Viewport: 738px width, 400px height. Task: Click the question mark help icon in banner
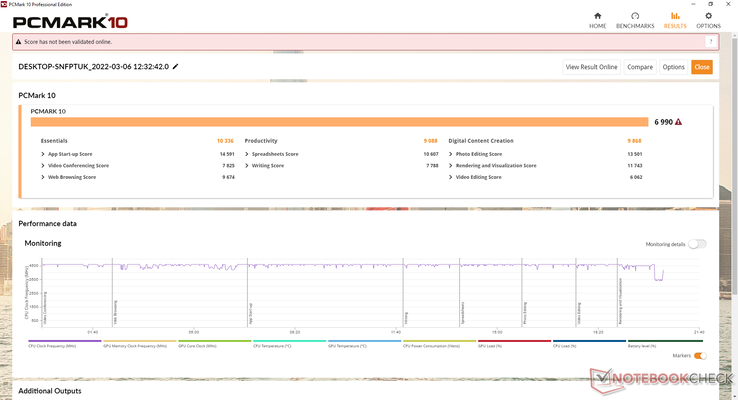click(x=711, y=42)
